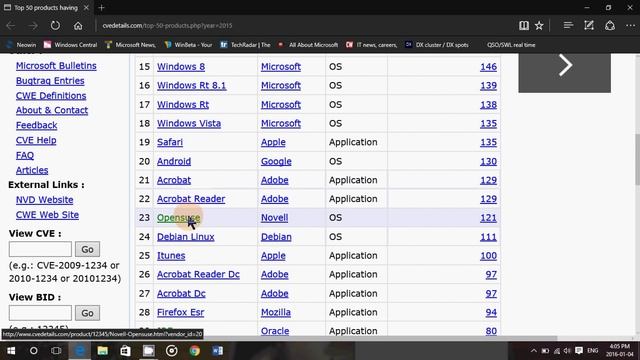Open Debian Linux product link

tap(186, 237)
